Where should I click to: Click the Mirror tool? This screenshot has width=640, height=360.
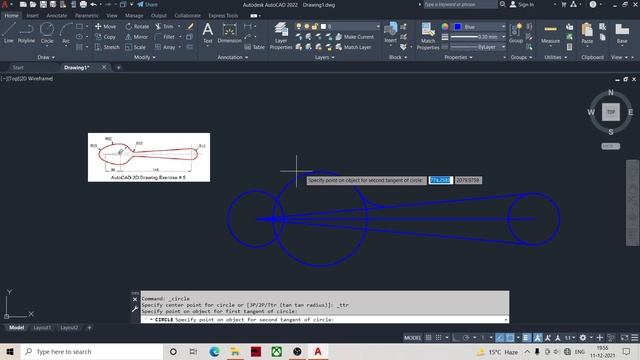[136, 37]
